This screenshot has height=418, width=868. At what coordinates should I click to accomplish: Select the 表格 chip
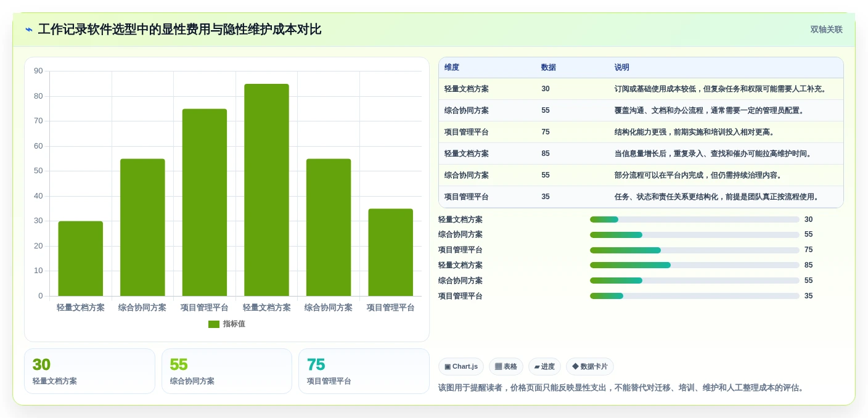click(506, 366)
